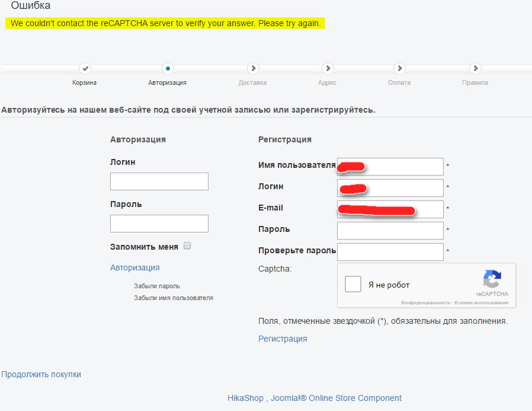
Task: Click the Адрес step arrow icon
Action: click(x=328, y=69)
